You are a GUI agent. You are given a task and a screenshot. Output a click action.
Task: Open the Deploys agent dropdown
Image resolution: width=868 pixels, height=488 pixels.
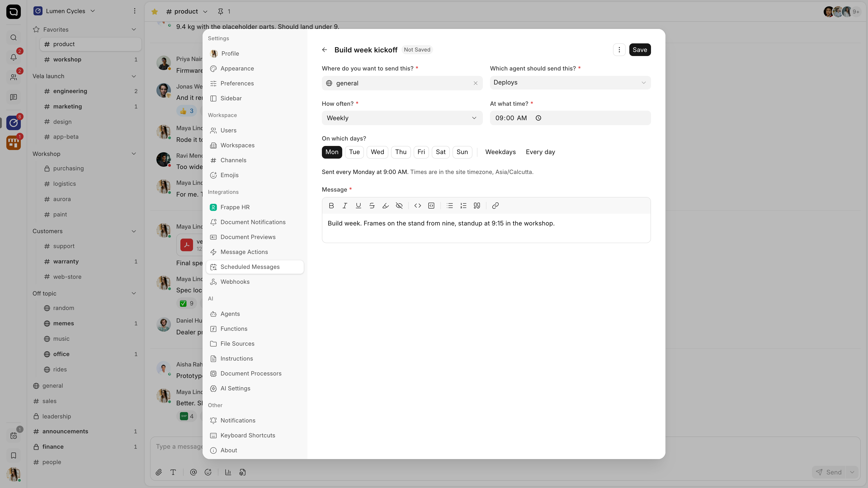pyautogui.click(x=570, y=82)
